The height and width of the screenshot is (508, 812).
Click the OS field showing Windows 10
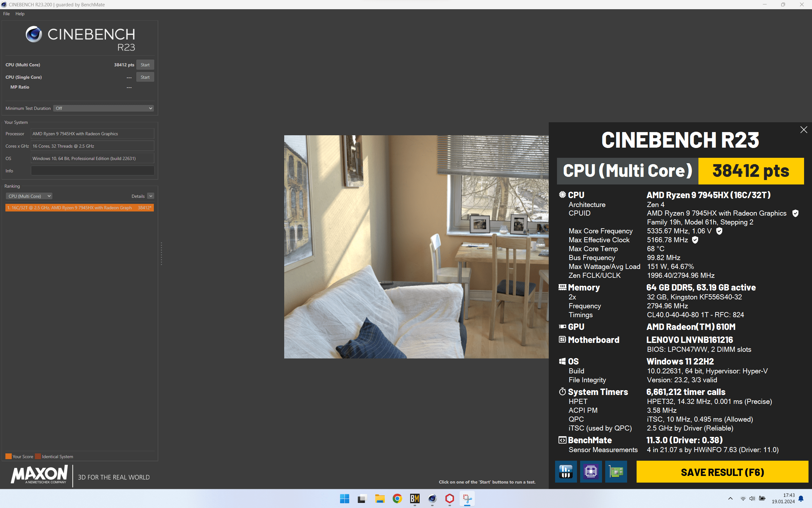[93, 158]
